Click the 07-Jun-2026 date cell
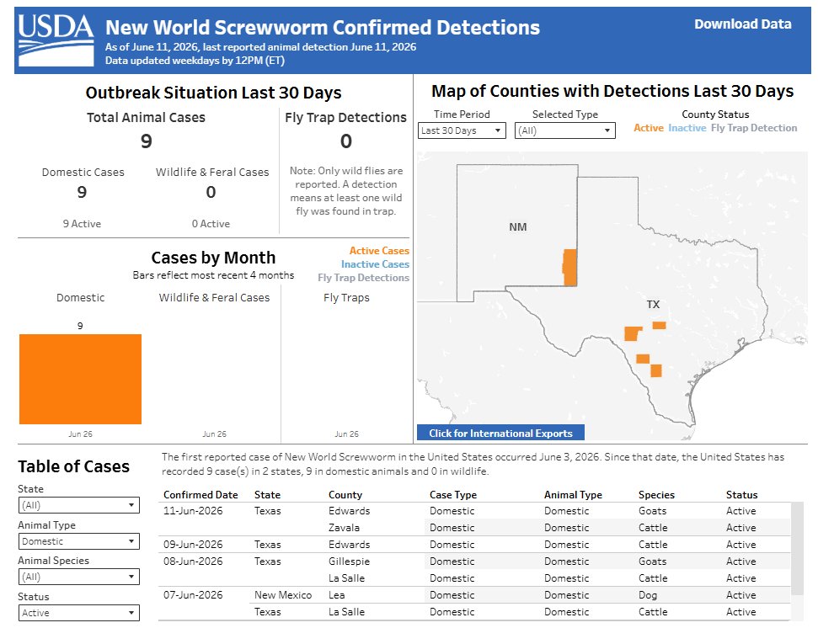 [x=193, y=595]
